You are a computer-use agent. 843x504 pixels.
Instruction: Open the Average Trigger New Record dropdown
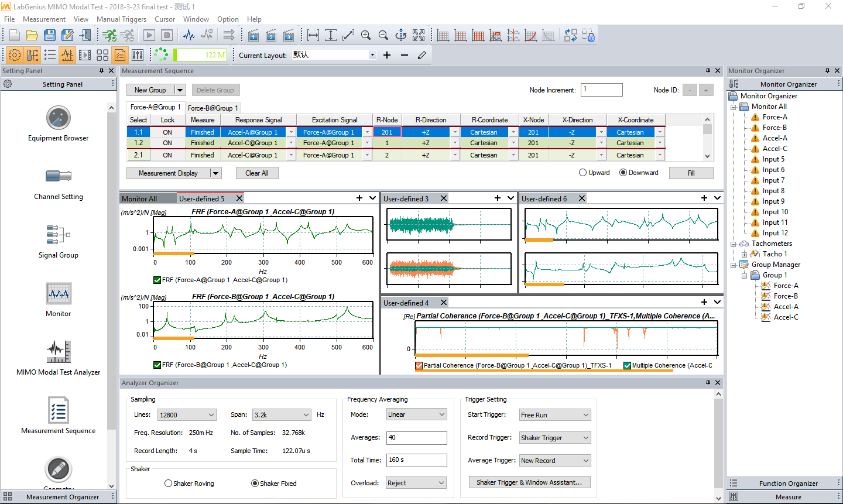click(x=555, y=461)
